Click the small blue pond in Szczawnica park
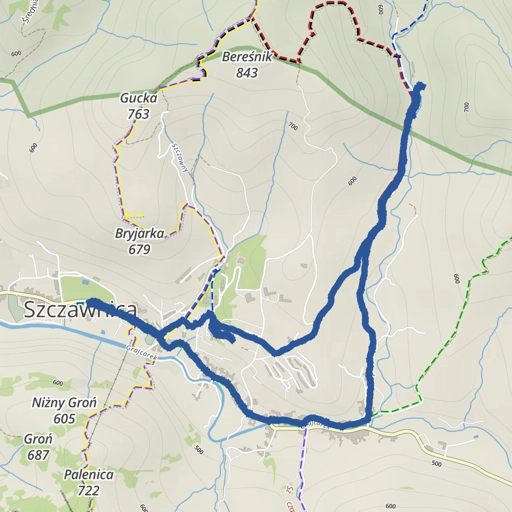512x512 pixels. [x=85, y=283]
